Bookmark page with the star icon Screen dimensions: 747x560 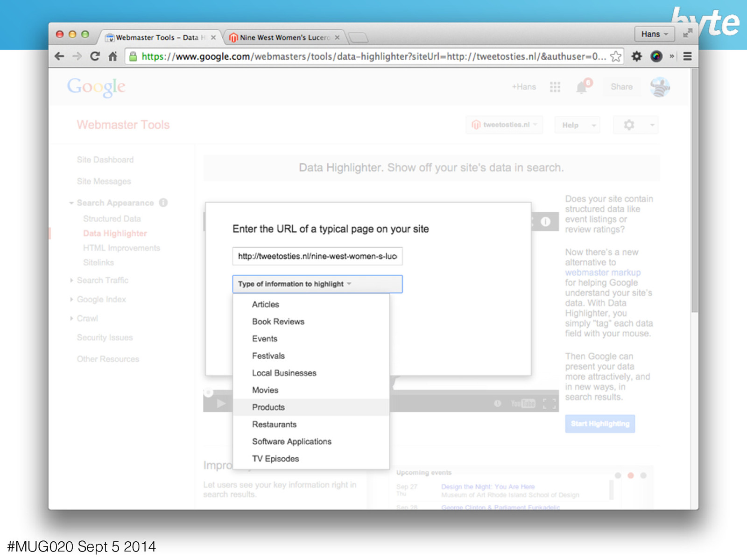click(x=616, y=56)
